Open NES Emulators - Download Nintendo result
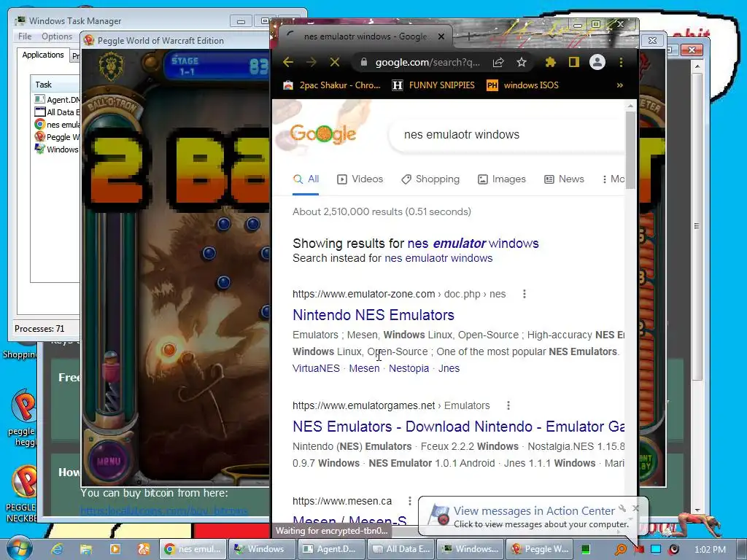Image resolution: width=747 pixels, height=560 pixels. tap(458, 426)
